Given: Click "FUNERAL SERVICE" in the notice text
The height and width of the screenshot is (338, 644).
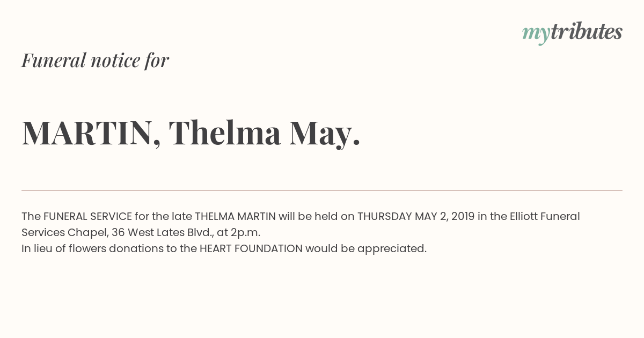Looking at the screenshot, I should click(87, 216).
